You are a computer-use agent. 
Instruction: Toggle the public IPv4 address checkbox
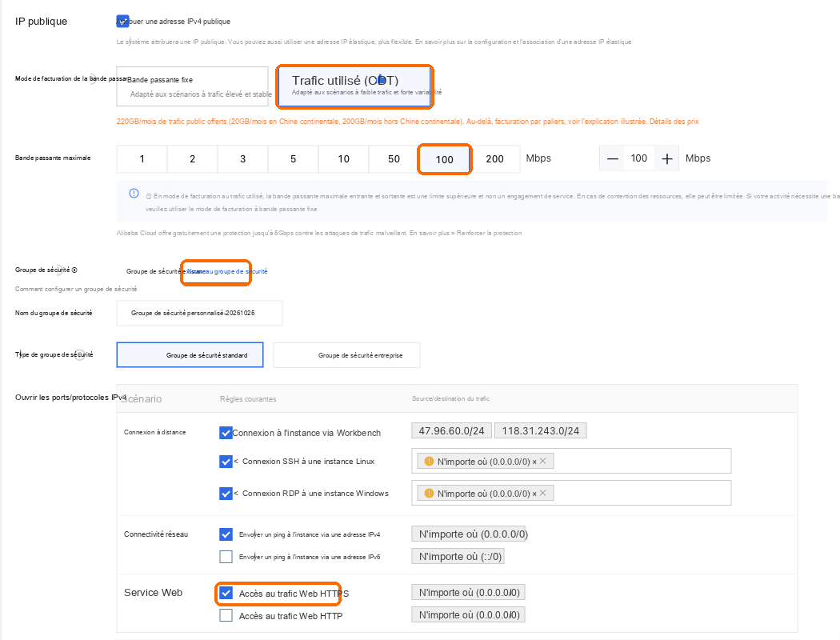[x=122, y=22]
